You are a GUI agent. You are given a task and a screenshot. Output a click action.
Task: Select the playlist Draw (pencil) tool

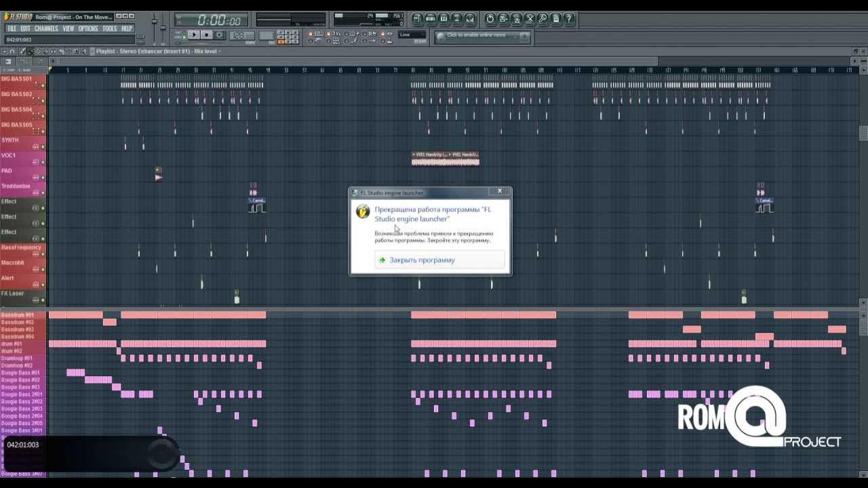22,51
